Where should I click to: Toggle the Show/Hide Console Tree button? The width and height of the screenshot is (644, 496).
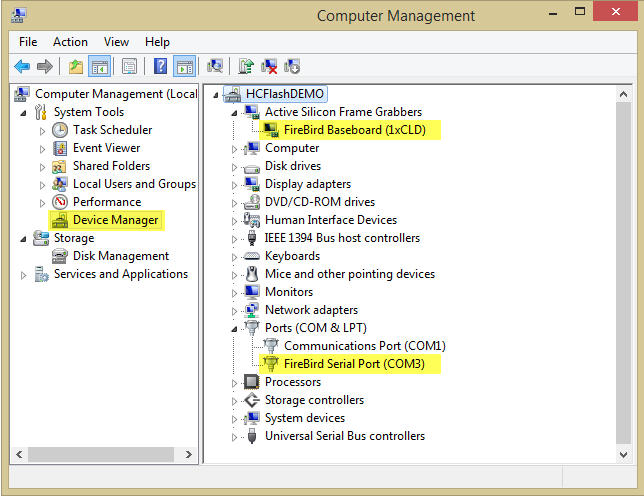coord(99,67)
